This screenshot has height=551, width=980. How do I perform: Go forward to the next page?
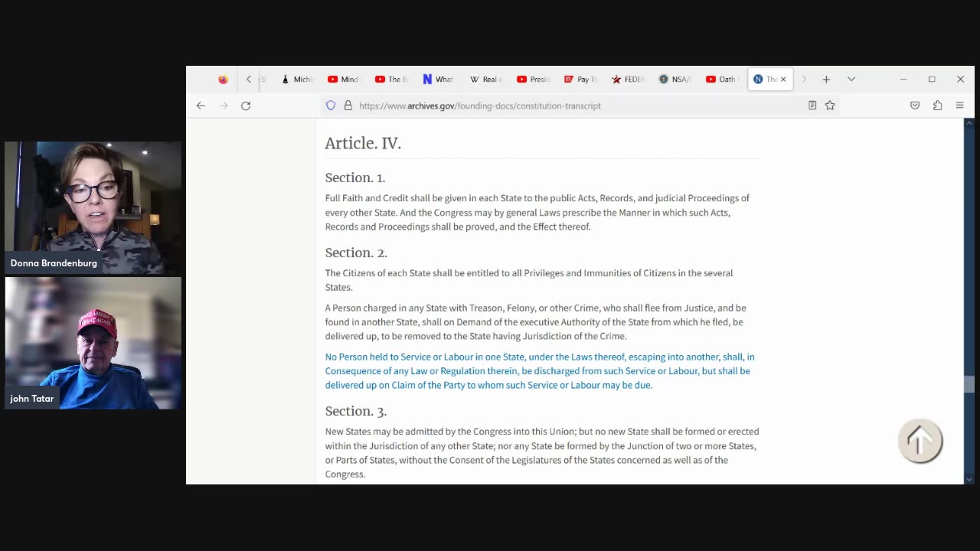pyautogui.click(x=224, y=106)
